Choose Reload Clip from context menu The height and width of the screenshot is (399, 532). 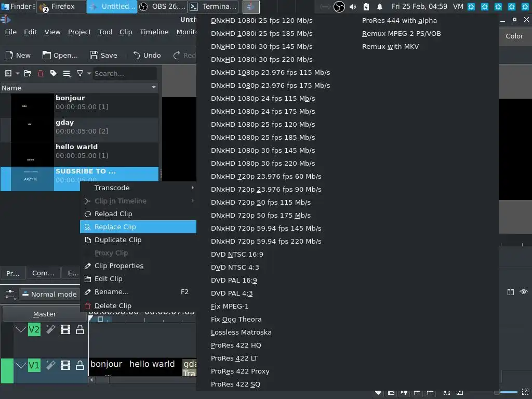coord(138,214)
